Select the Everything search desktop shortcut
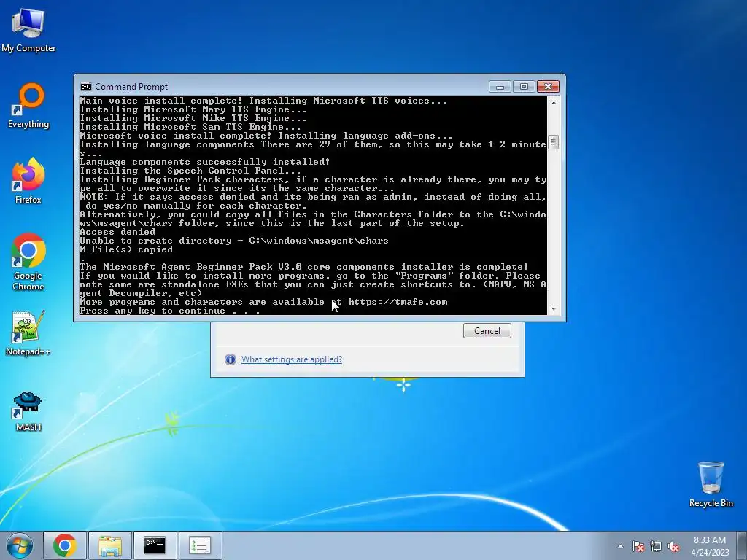This screenshot has width=747, height=560. coord(28,106)
